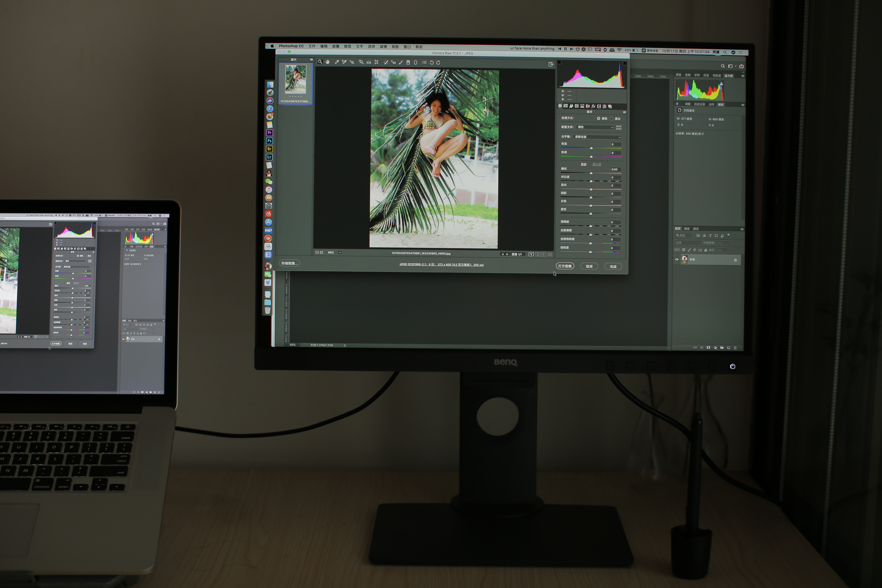The width and height of the screenshot is (882, 588).
Task: Open the zoom level dropdown at 88%
Action: (340, 252)
